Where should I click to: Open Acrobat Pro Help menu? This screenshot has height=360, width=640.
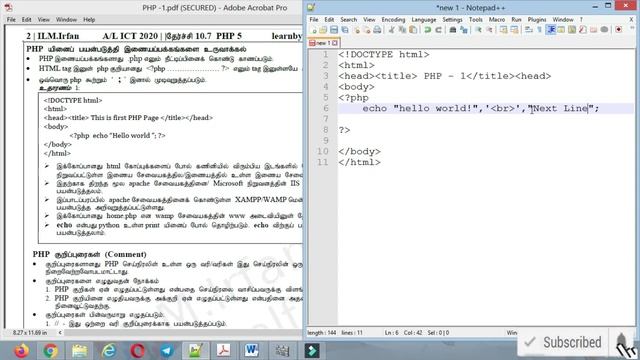click(89, 20)
